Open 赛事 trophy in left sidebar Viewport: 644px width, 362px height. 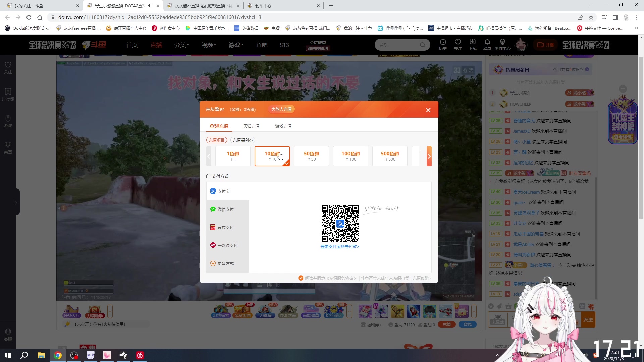coord(8,148)
